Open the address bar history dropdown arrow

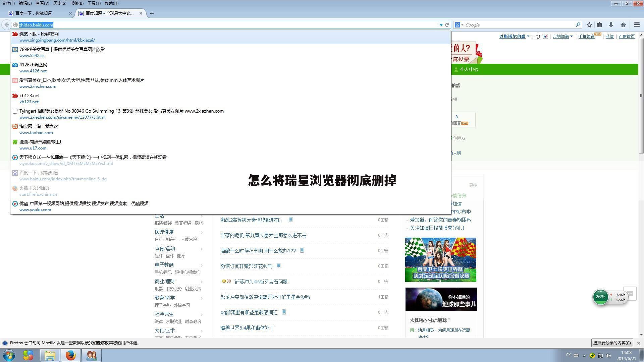pos(441,25)
